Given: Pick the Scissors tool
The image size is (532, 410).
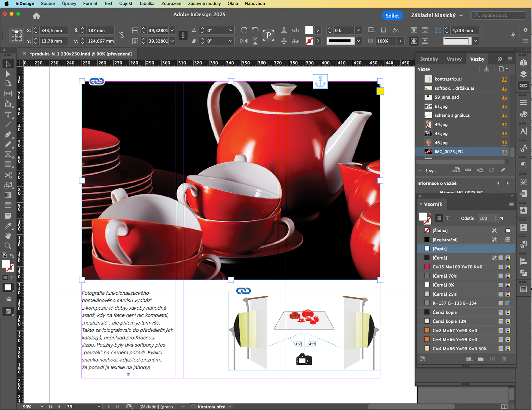Looking at the screenshot, I should (x=8, y=175).
